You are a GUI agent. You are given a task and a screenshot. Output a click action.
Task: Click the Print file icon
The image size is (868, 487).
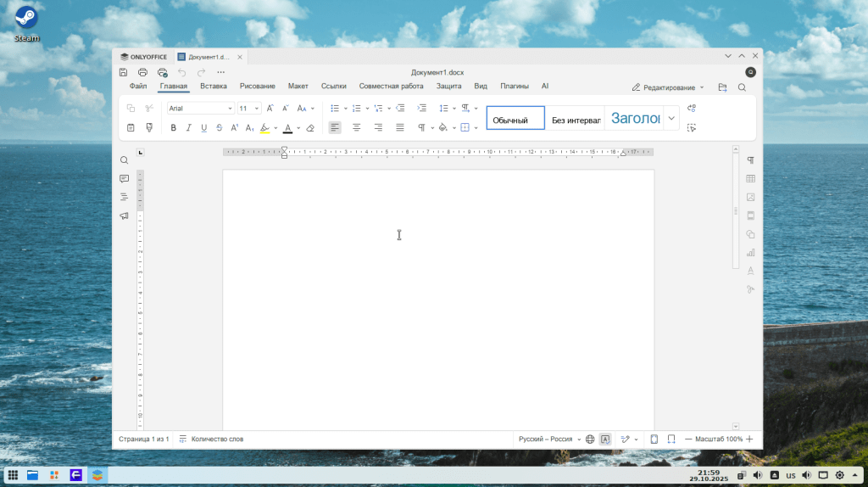pos(142,73)
